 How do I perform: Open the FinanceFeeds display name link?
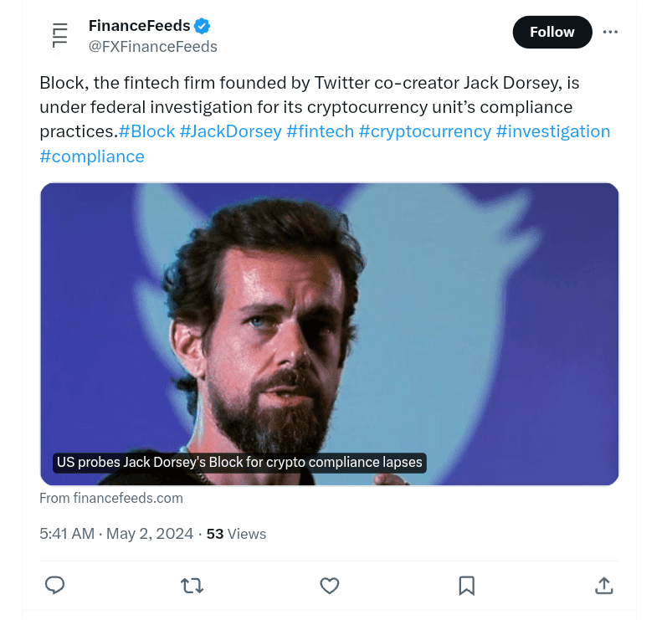pos(139,26)
